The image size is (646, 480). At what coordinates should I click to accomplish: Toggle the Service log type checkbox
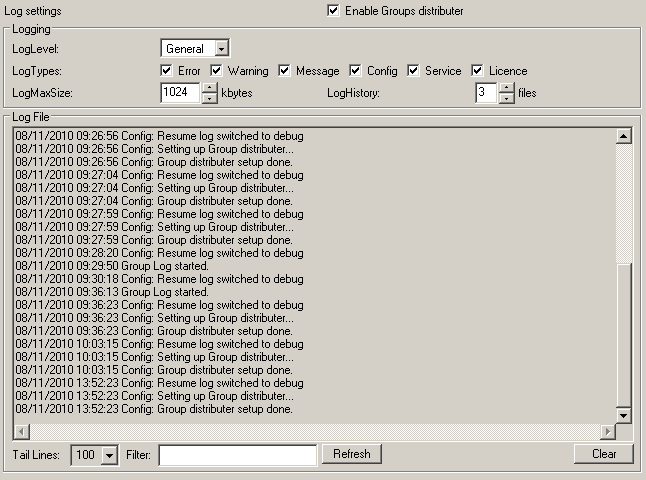pos(414,71)
